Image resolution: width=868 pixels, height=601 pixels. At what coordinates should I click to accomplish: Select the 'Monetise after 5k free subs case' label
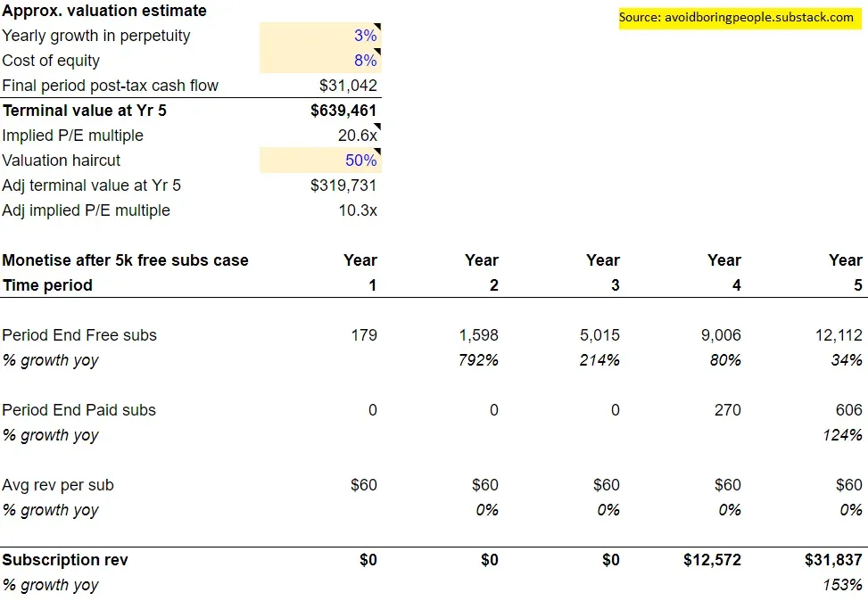click(x=125, y=260)
